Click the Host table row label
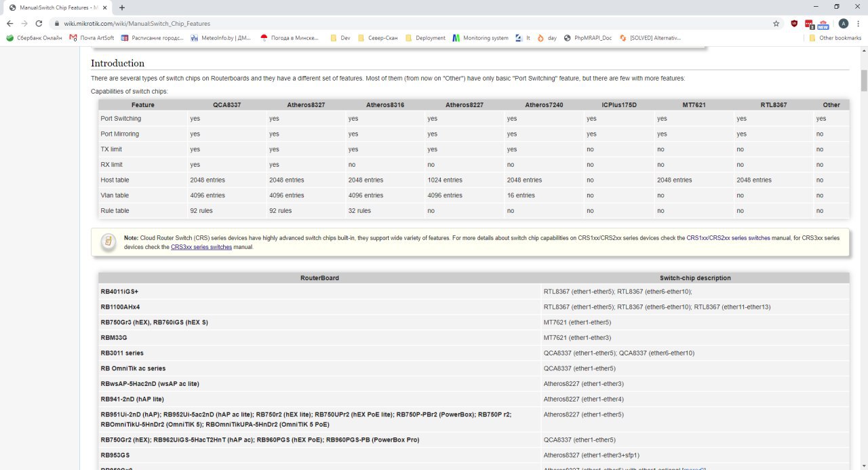Screen dimensions: 868x470 [115, 180]
